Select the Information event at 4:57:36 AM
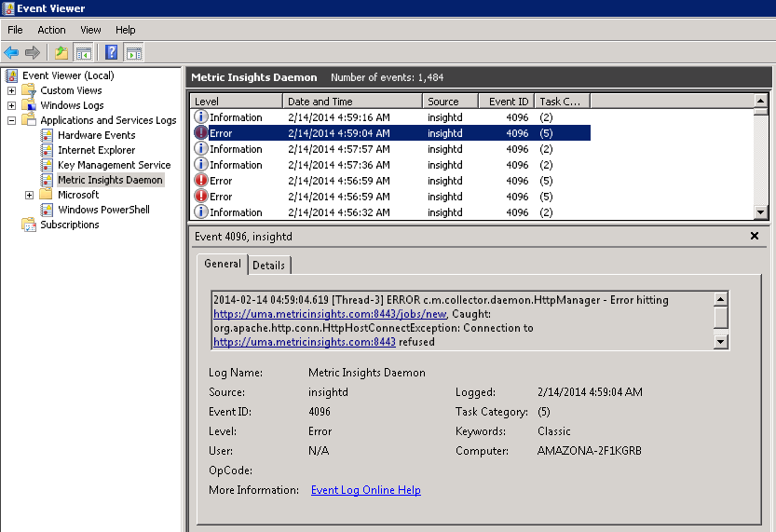 click(x=390, y=165)
